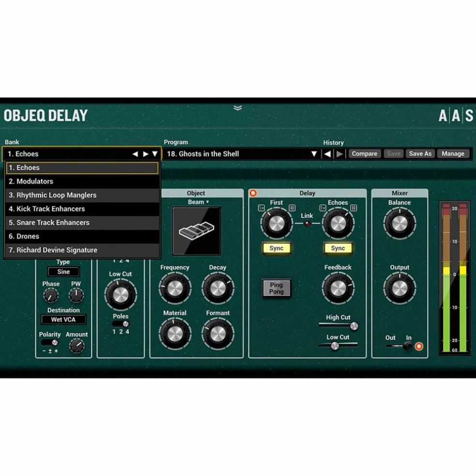476x476 pixels.
Task: Click the Balance knob in Mixer
Action: [400, 224]
